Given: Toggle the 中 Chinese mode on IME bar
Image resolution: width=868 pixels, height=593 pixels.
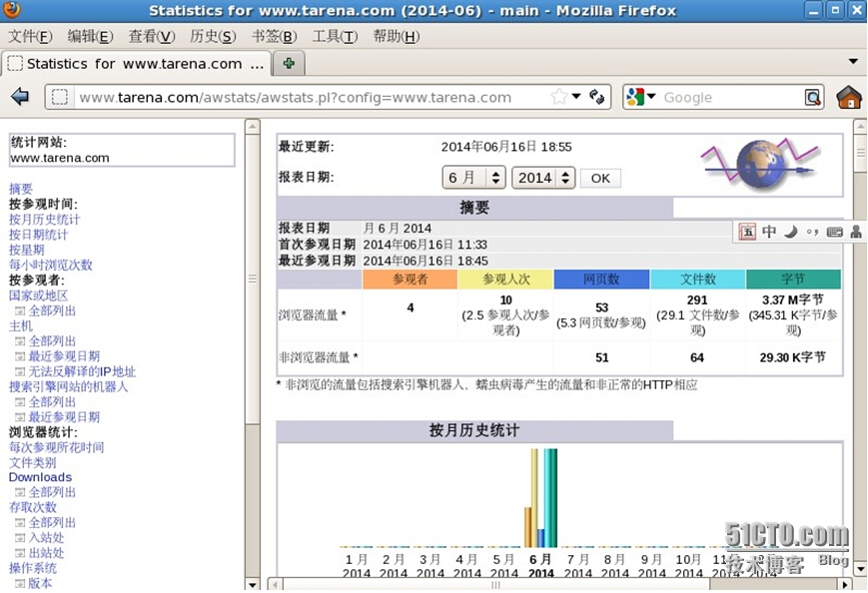Looking at the screenshot, I should pos(769,232).
